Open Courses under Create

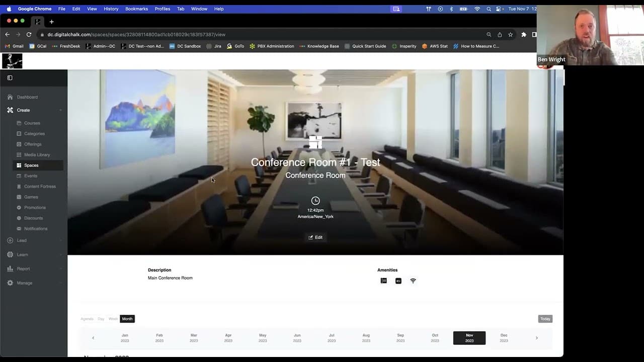click(x=32, y=123)
